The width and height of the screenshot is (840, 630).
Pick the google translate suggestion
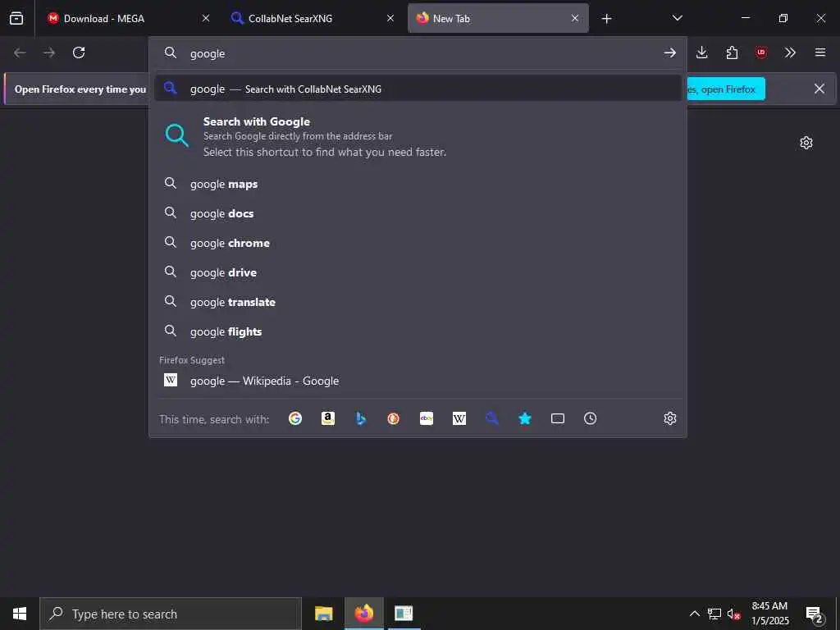tap(418, 302)
